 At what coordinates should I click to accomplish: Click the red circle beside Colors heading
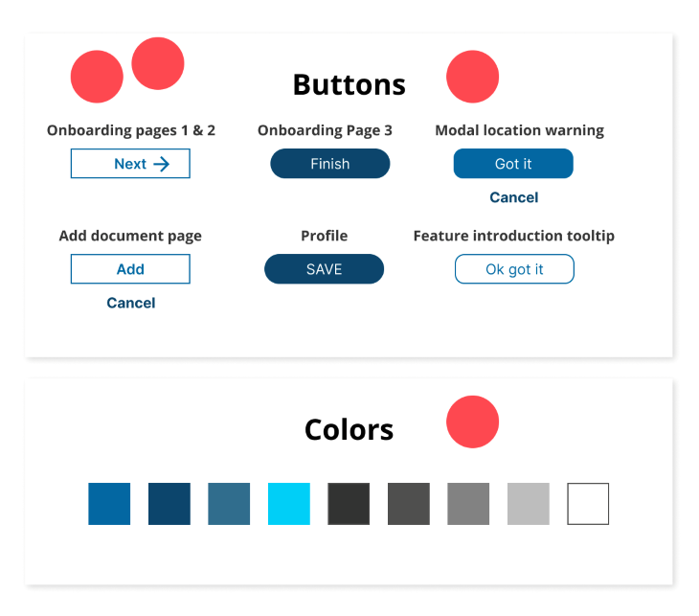[472, 422]
